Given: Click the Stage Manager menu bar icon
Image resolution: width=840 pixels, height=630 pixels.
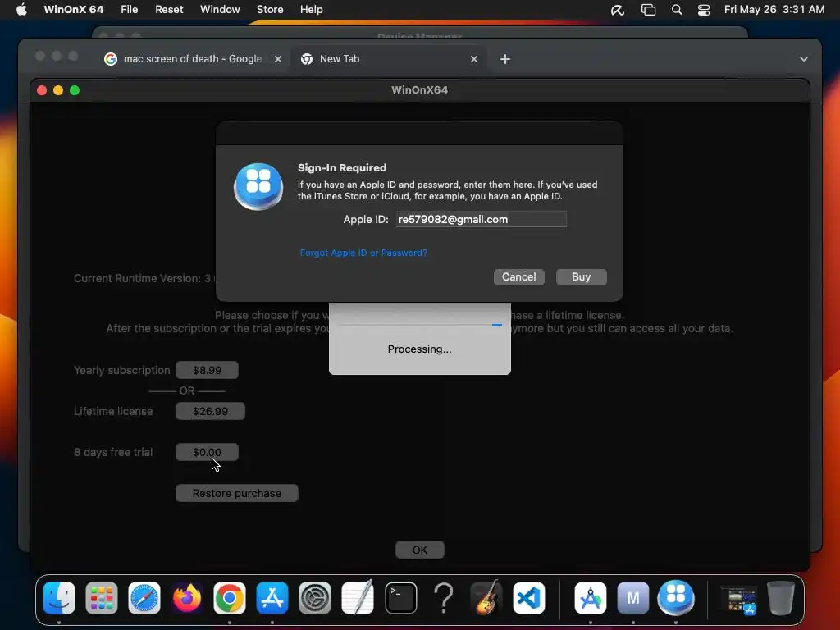Looking at the screenshot, I should 648,10.
